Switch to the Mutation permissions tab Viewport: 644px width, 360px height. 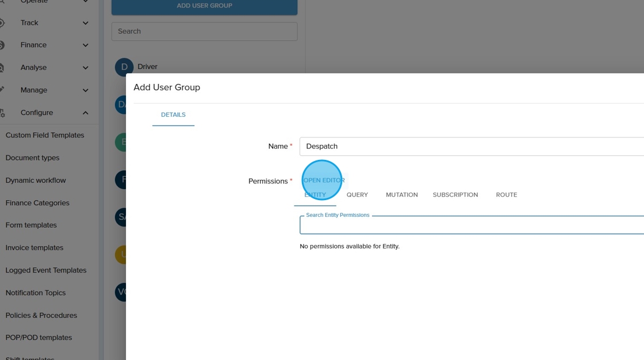point(401,195)
